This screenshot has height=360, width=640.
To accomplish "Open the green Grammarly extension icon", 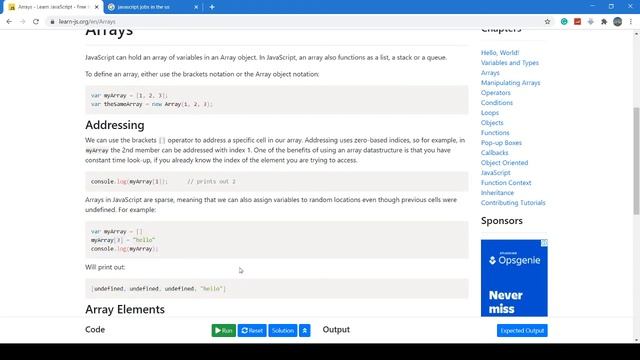I will [564, 22].
